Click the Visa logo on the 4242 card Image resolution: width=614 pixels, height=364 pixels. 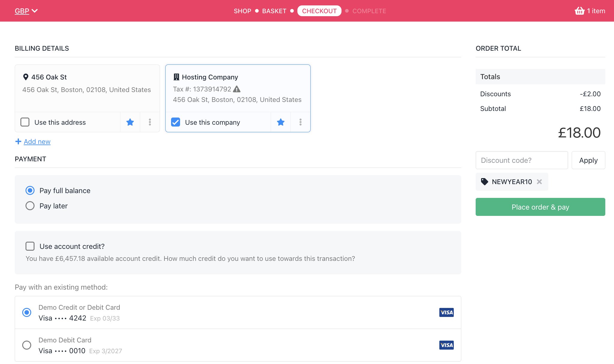click(x=447, y=312)
